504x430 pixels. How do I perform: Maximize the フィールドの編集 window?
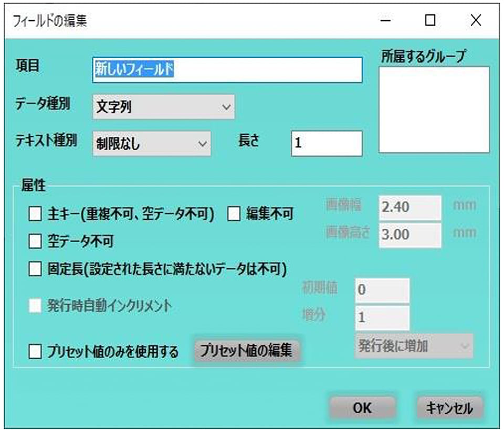tap(430, 20)
